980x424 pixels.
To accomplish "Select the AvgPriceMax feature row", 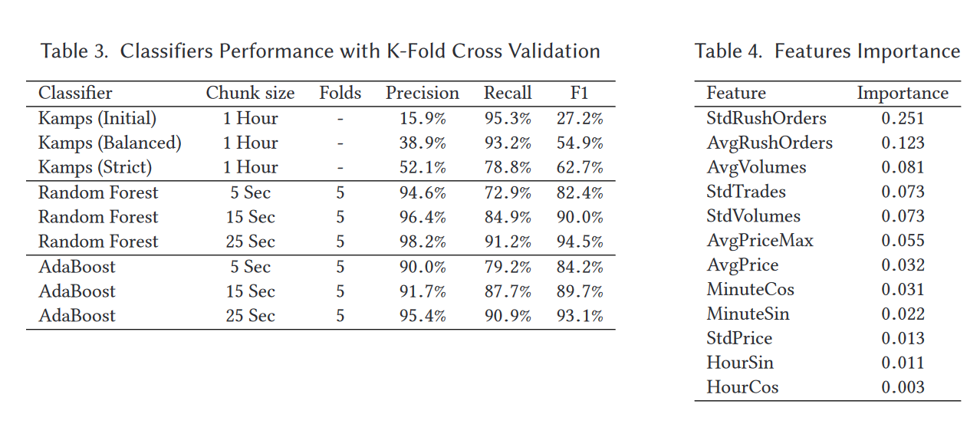I will (x=760, y=241).
